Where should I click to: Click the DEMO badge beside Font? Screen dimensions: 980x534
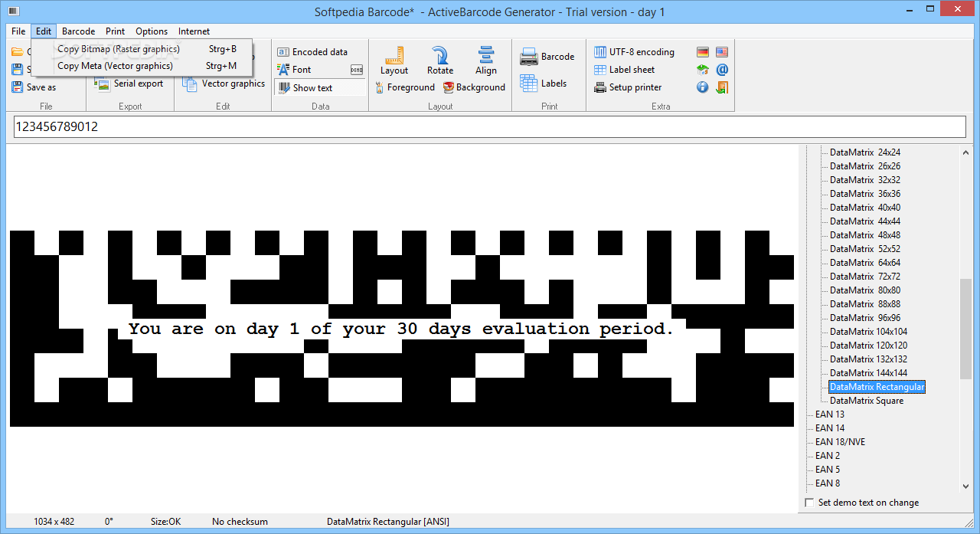coord(357,70)
